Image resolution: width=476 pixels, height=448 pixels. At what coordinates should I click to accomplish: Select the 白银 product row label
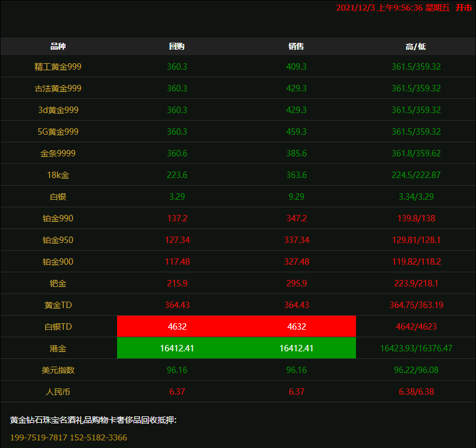tap(58, 197)
